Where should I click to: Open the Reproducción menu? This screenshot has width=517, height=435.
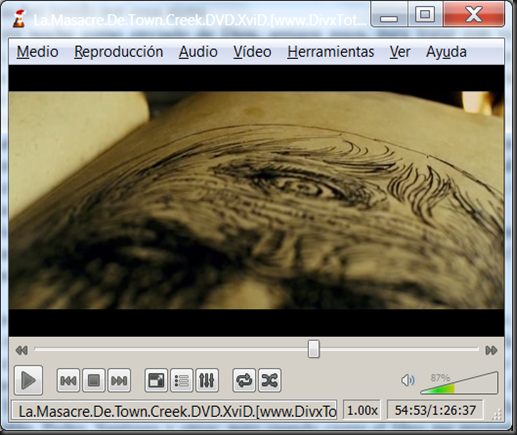118,52
